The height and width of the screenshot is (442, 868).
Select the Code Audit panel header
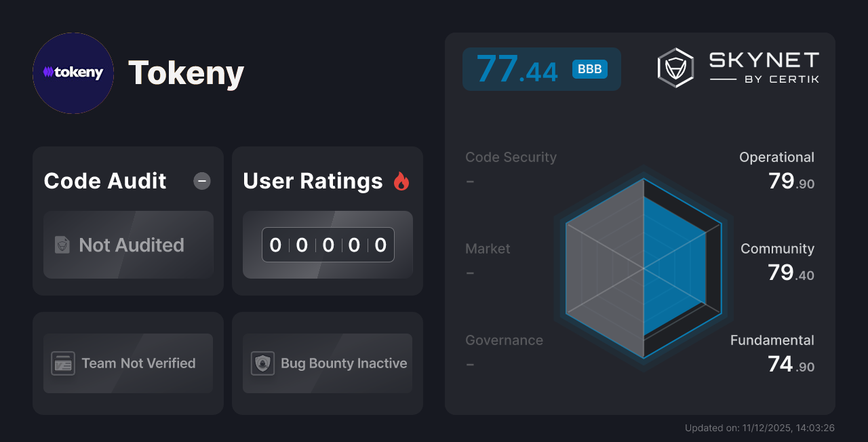pyautogui.click(x=104, y=180)
